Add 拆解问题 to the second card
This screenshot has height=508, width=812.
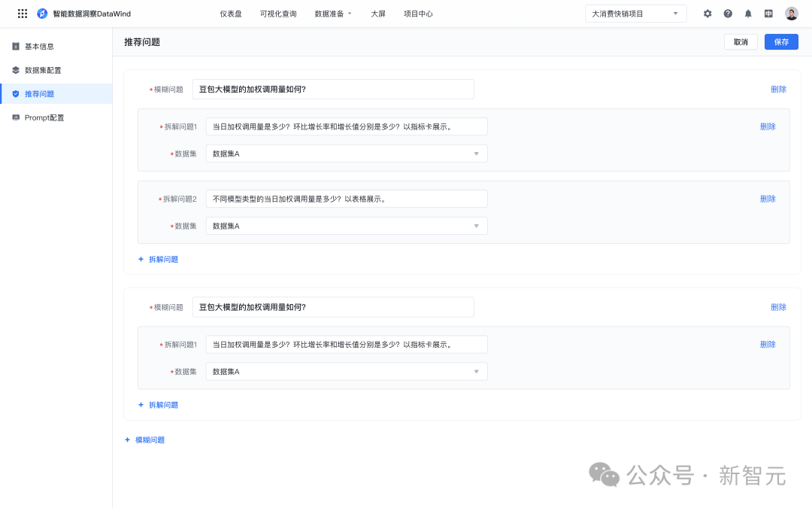(158, 405)
